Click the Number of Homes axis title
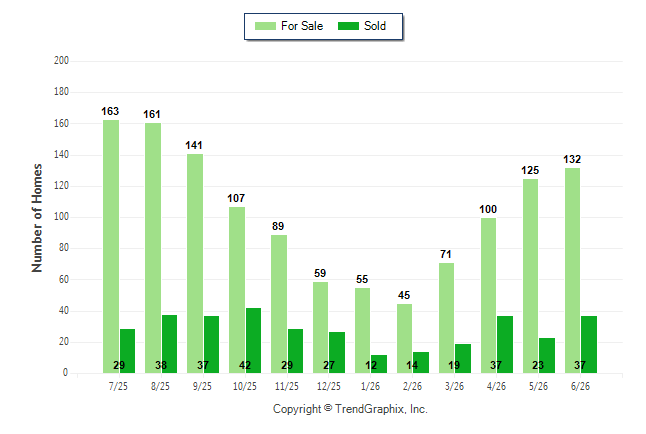Viewport: 646px width, 434px height. tap(37, 218)
